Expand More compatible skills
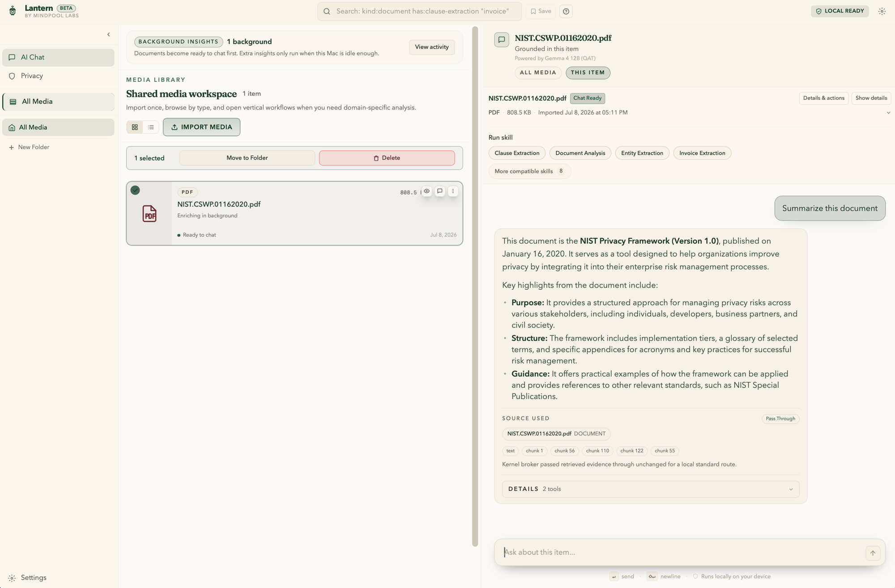Viewport: 895px width, 588px height. (529, 172)
